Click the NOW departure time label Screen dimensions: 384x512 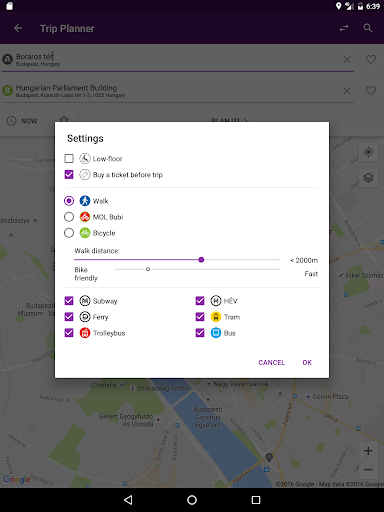point(29,121)
